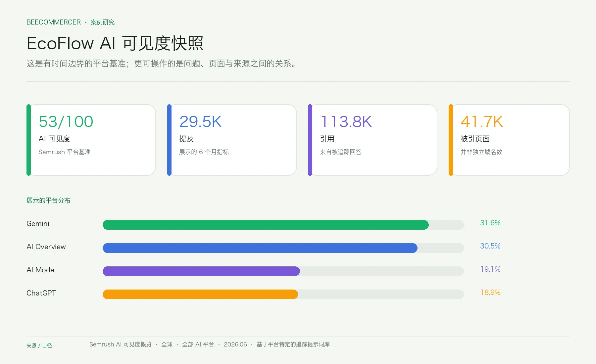
Task: Click the 基于平台特定的追踪提示词库 footer note
Action: (x=293, y=344)
